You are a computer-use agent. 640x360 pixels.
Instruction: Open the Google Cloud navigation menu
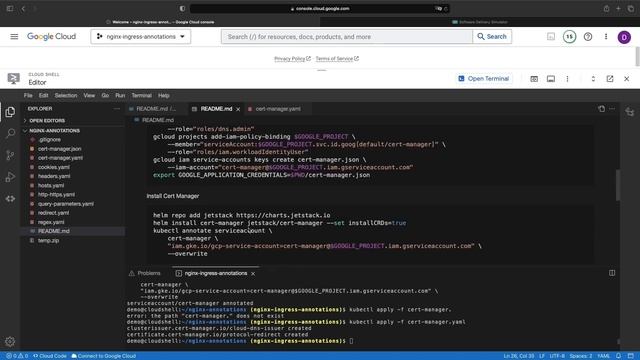point(14,37)
